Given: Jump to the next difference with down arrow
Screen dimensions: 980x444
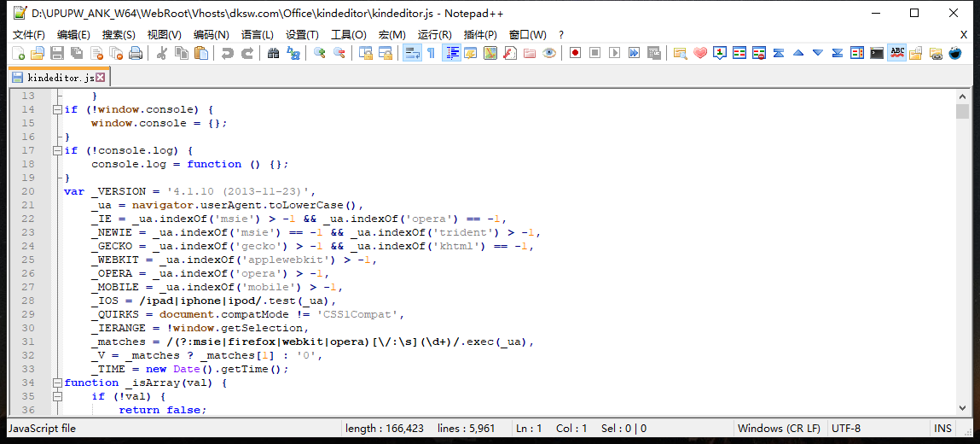Looking at the screenshot, I should 817,53.
